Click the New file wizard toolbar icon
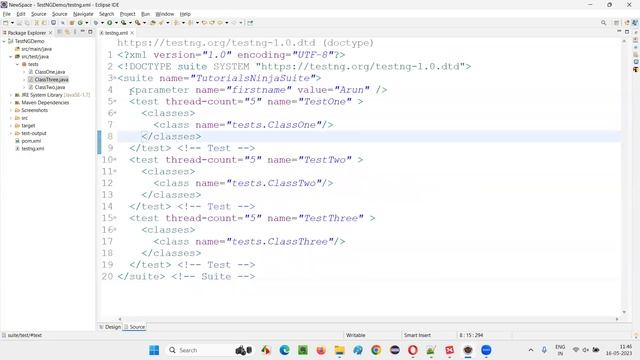 6,23
